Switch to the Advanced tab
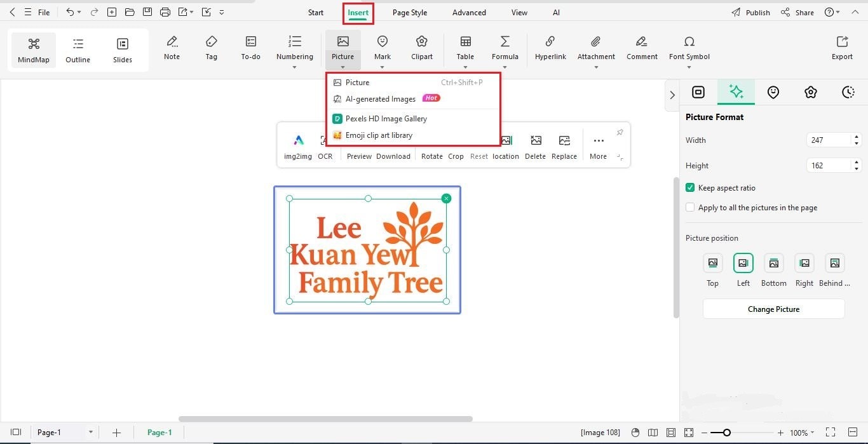The height and width of the screenshot is (444, 868). pyautogui.click(x=470, y=13)
